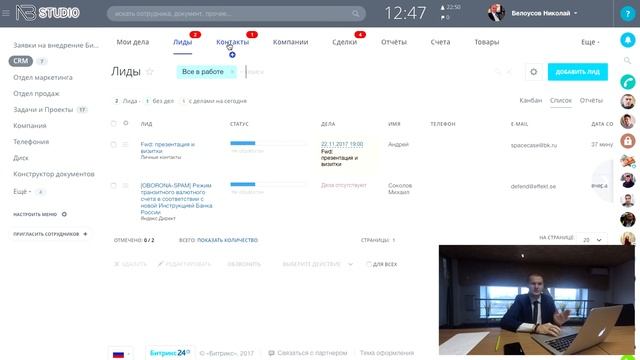Click 'Добавить лид' button
Screen dimensions: 640x360
click(x=578, y=72)
